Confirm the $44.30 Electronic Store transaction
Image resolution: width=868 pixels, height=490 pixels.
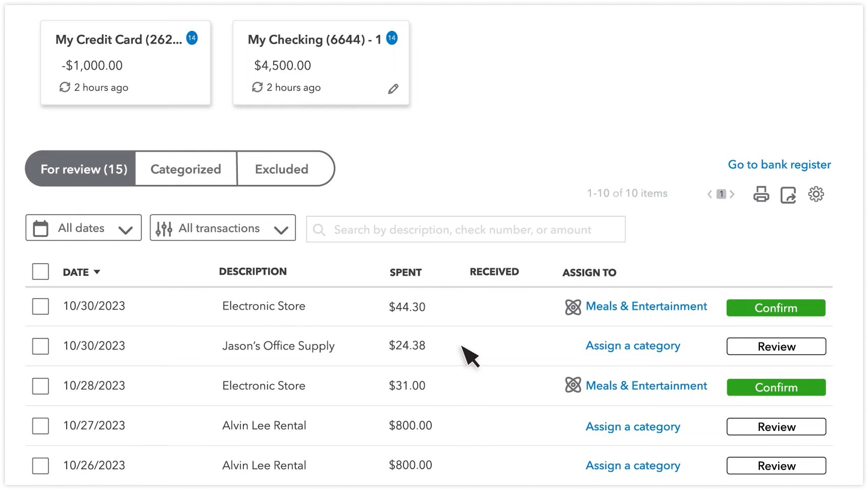776,308
